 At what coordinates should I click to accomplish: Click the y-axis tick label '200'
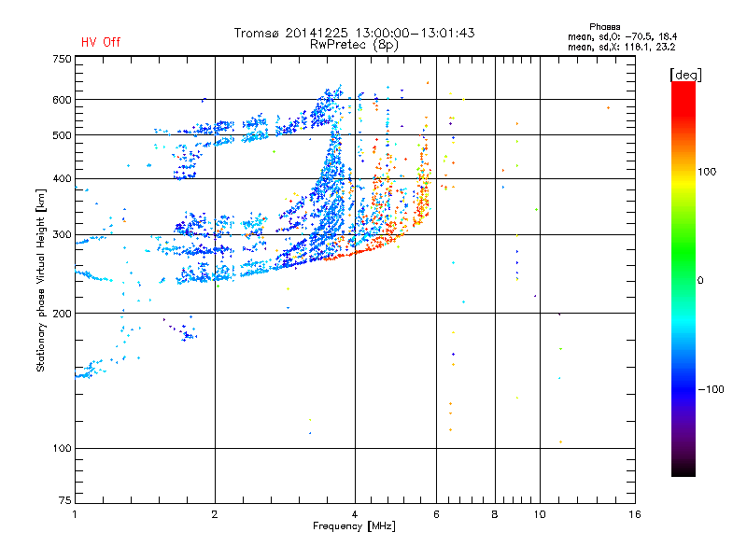coord(62,314)
